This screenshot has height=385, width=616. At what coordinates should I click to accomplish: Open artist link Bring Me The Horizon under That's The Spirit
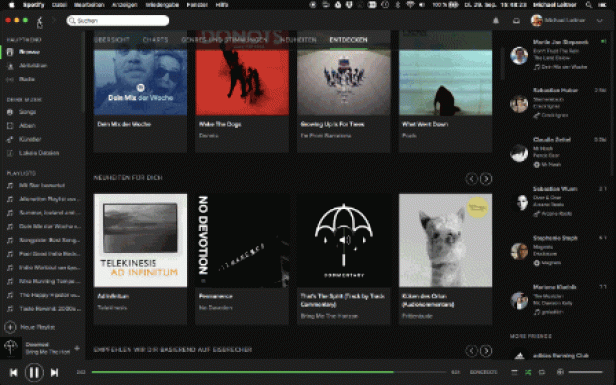(x=329, y=316)
